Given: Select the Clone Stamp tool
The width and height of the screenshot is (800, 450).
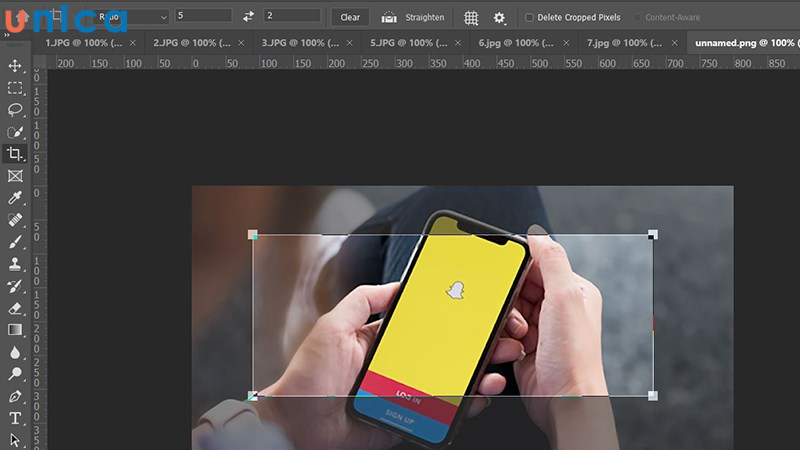Looking at the screenshot, I should click(x=15, y=264).
